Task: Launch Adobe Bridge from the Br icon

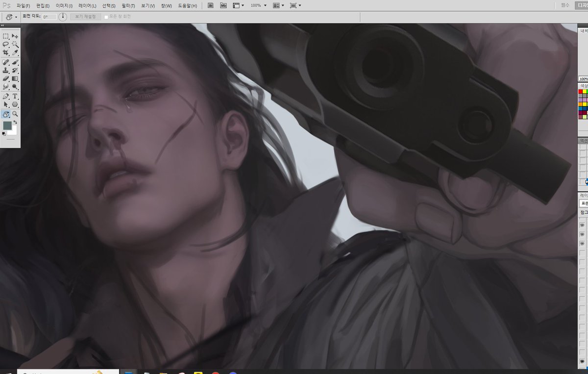Action: (211, 5)
